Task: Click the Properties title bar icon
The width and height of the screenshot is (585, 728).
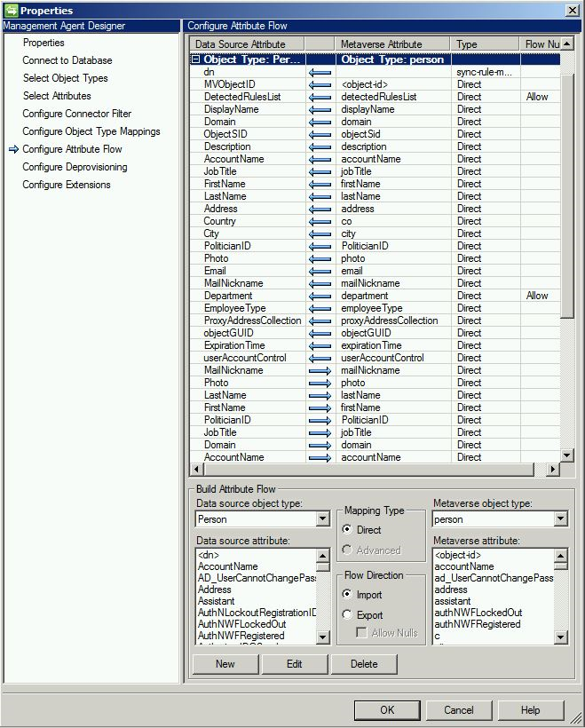Action: pos(11,11)
